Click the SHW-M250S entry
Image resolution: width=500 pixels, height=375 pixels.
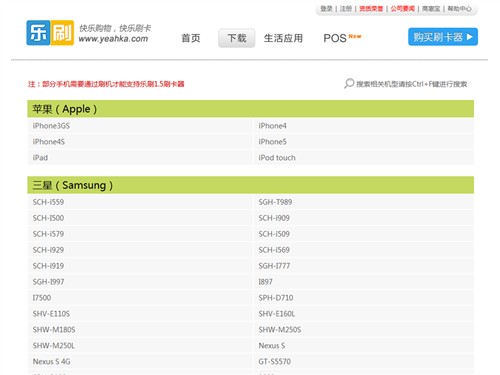(280, 330)
